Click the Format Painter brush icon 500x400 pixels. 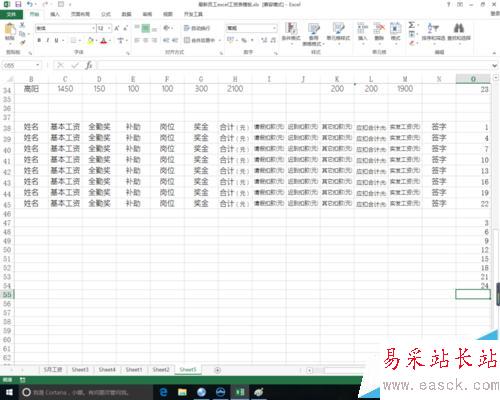[22, 42]
